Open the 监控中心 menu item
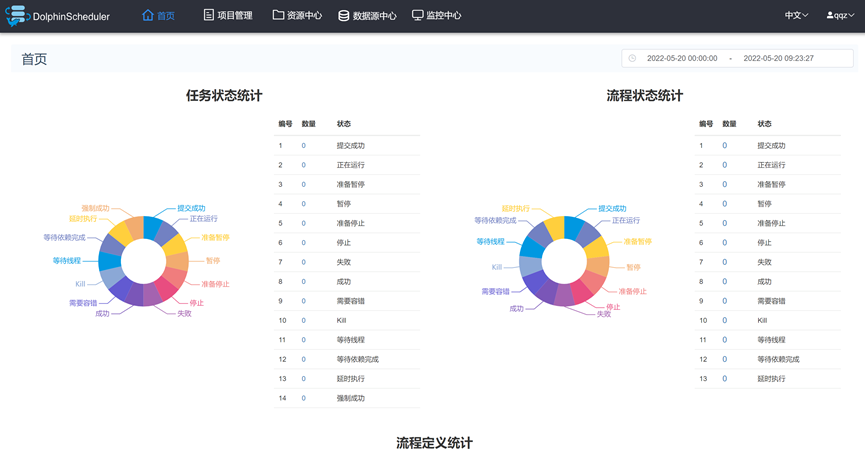 [436, 15]
